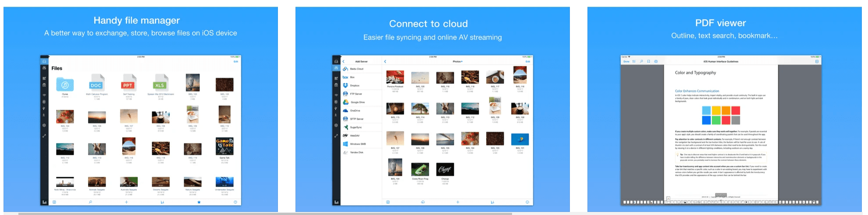Toggle page thumbnails grid in PDF viewer
The width and height of the screenshot is (868, 215).
point(817,61)
